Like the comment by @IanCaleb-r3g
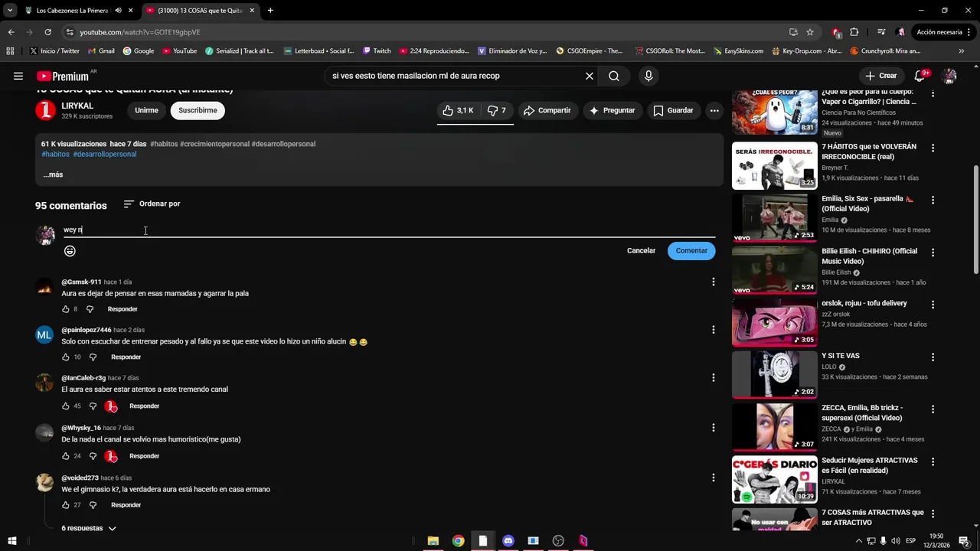 (66, 406)
